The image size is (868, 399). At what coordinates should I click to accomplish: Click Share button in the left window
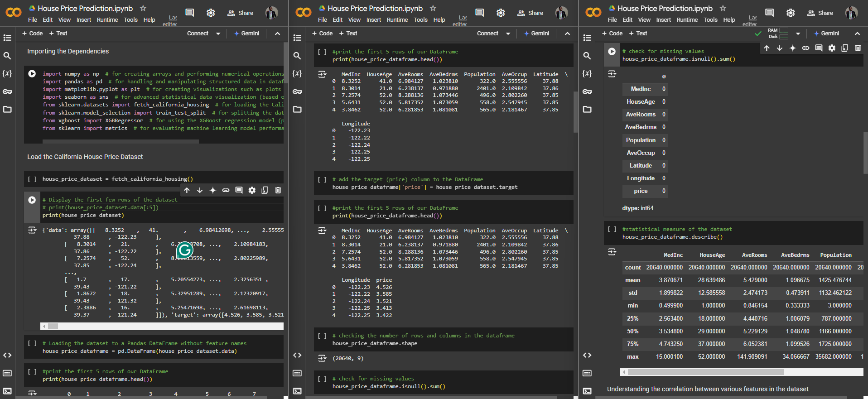coord(241,13)
